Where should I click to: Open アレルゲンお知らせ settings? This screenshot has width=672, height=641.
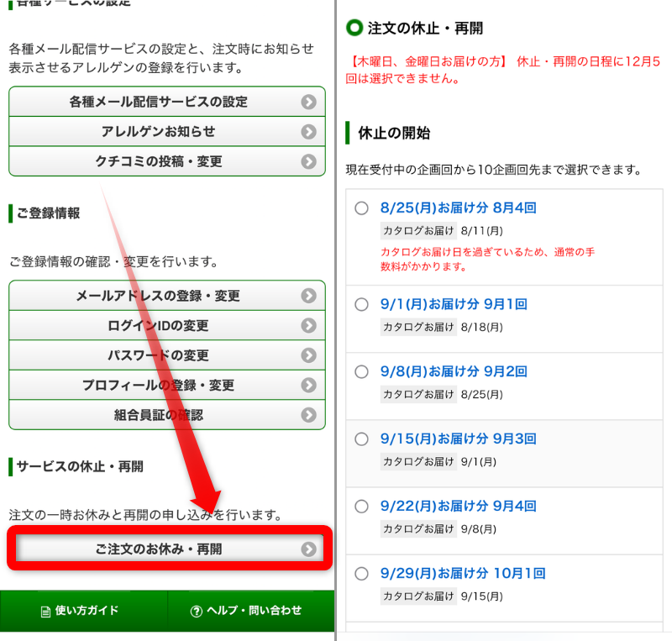(x=166, y=132)
